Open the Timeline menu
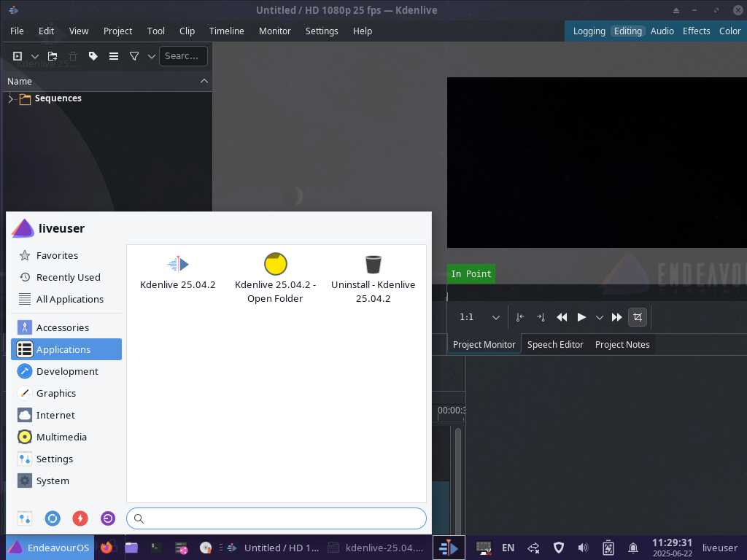 click(226, 31)
